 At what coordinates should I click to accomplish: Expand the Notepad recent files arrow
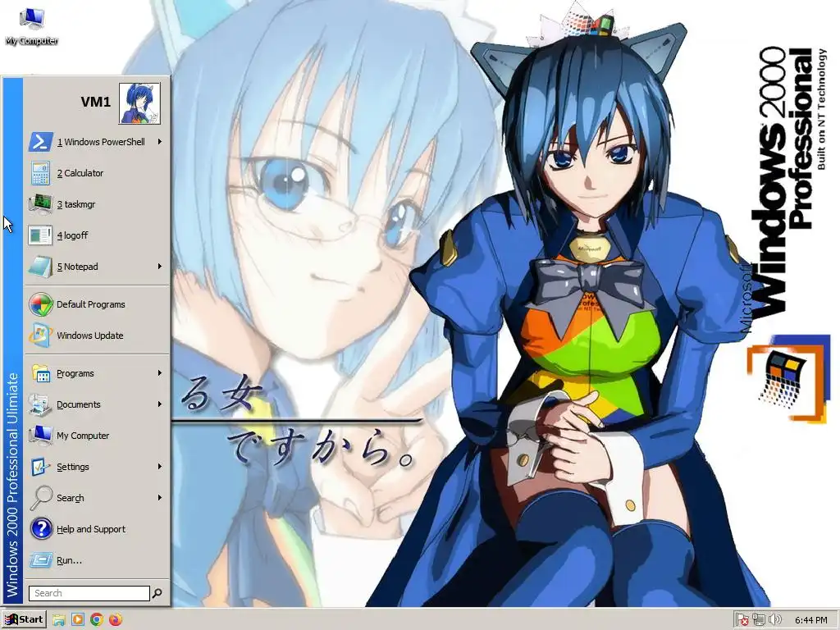point(160,267)
